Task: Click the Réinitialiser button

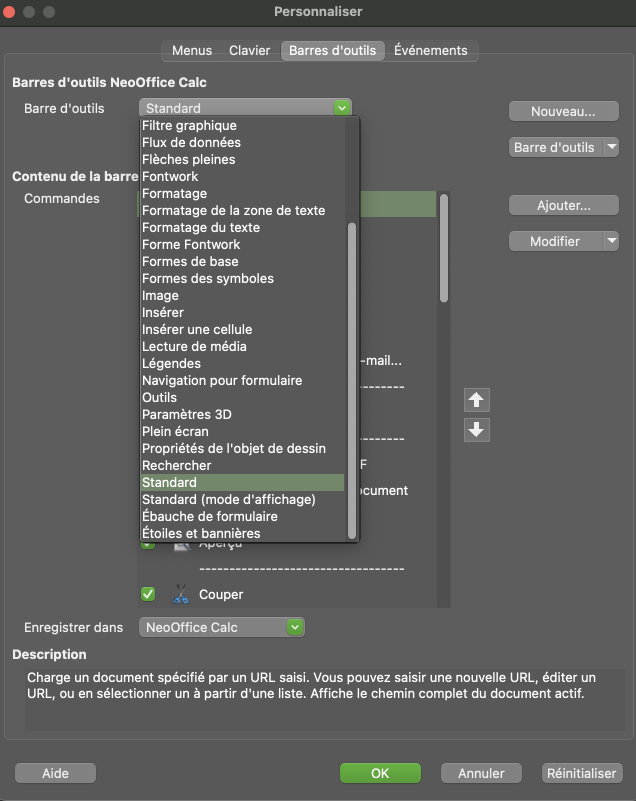Action: click(x=583, y=773)
